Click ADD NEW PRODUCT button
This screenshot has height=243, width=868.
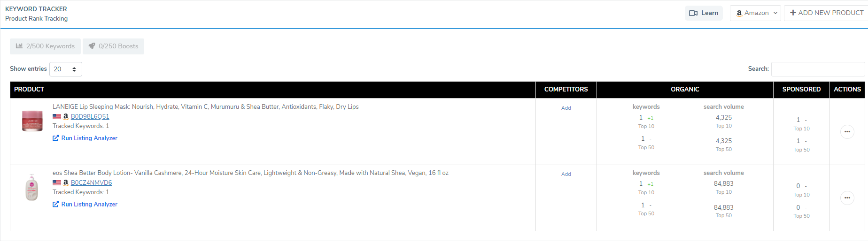click(x=826, y=13)
